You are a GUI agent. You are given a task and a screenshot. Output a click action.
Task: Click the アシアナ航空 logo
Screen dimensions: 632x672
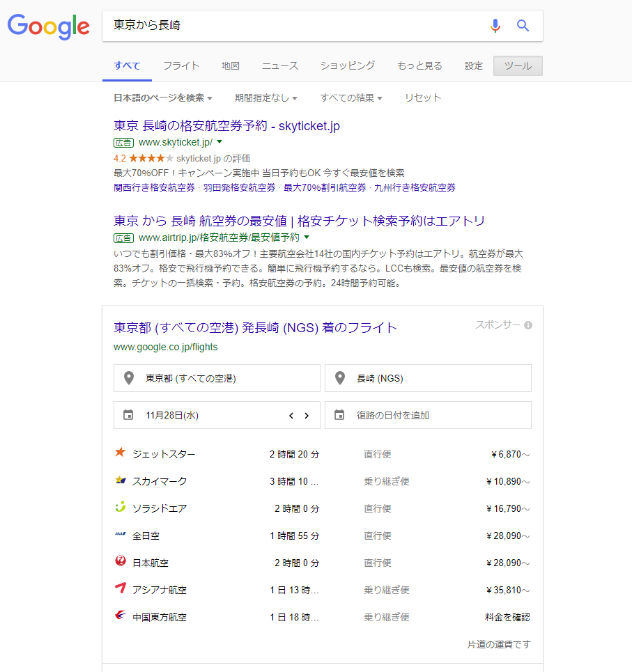[121, 588]
